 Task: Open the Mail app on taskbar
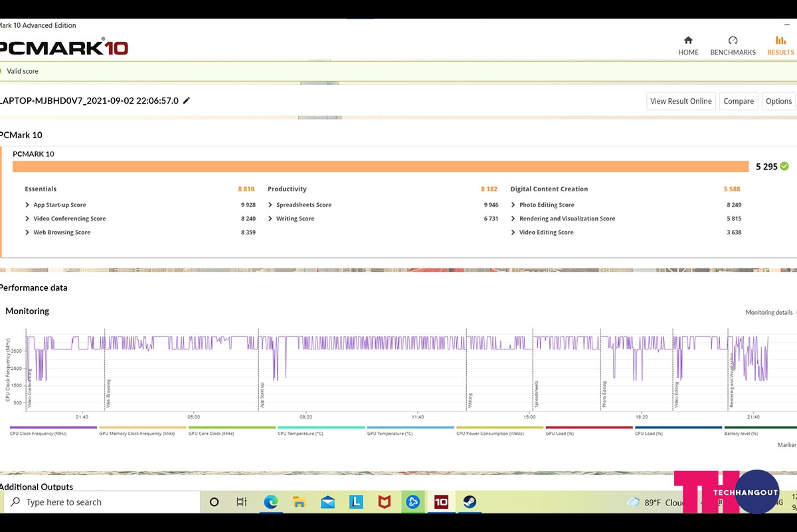pyautogui.click(x=327, y=502)
